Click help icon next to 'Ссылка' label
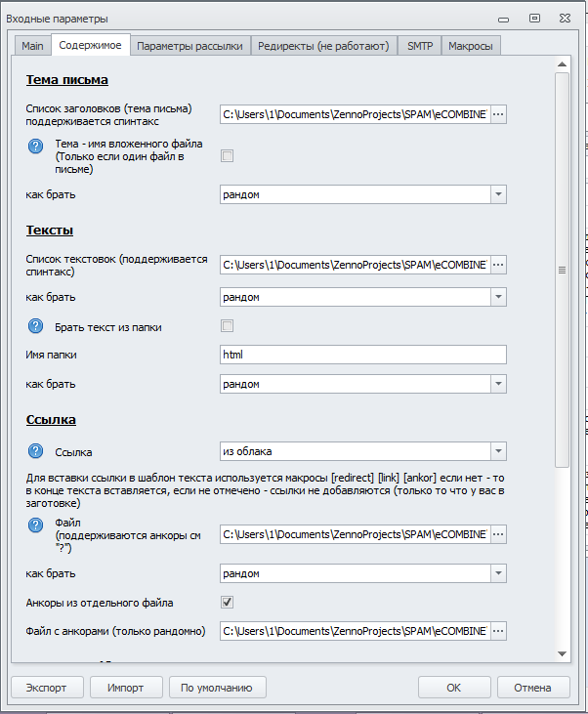 point(36,451)
